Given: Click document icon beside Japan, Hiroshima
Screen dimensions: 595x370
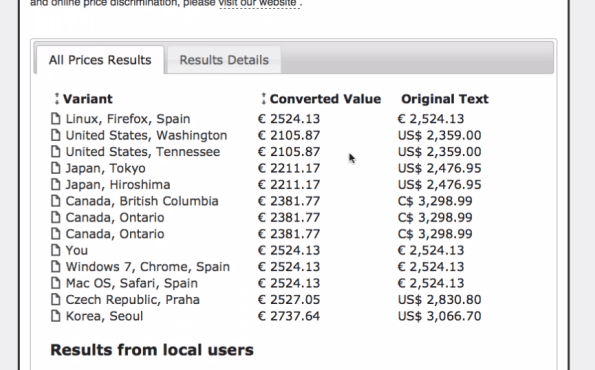Looking at the screenshot, I should (55, 184).
